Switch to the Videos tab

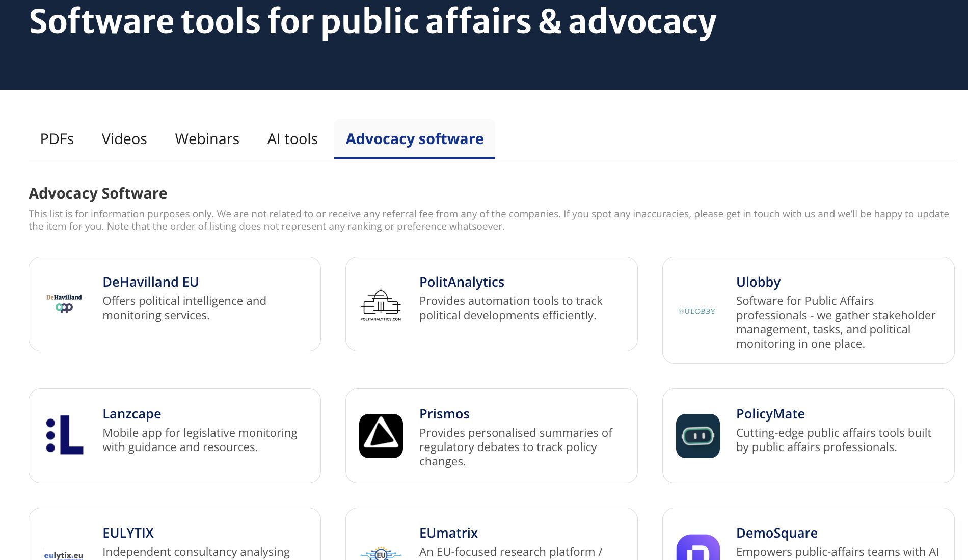tap(124, 139)
